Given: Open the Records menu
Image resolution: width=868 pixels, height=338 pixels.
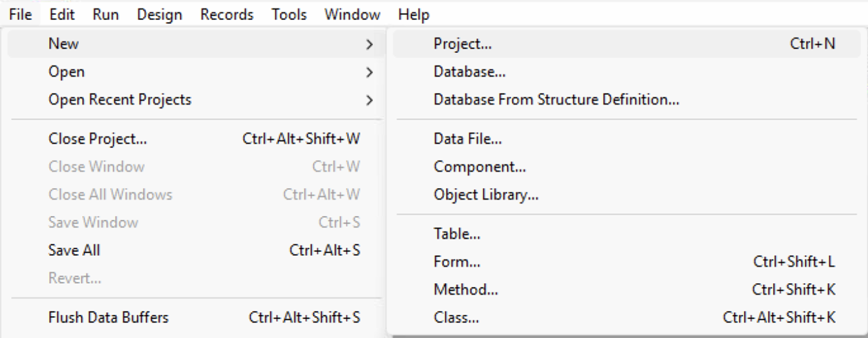Looking at the screenshot, I should [227, 14].
